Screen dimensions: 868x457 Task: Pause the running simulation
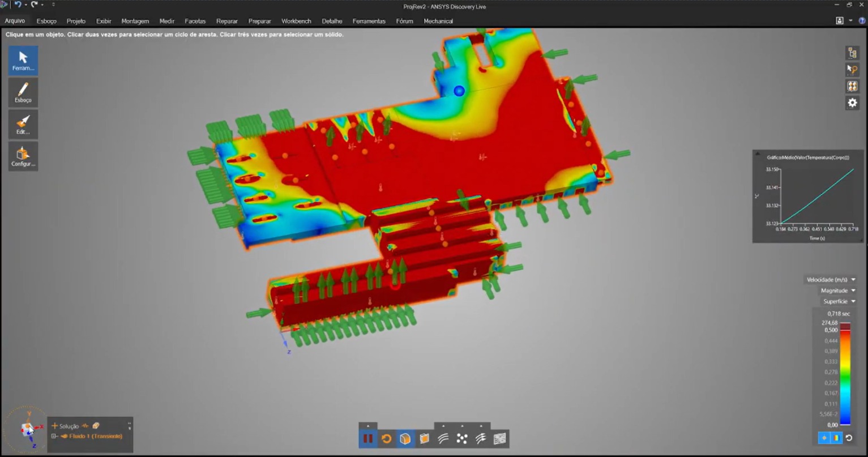(368, 438)
